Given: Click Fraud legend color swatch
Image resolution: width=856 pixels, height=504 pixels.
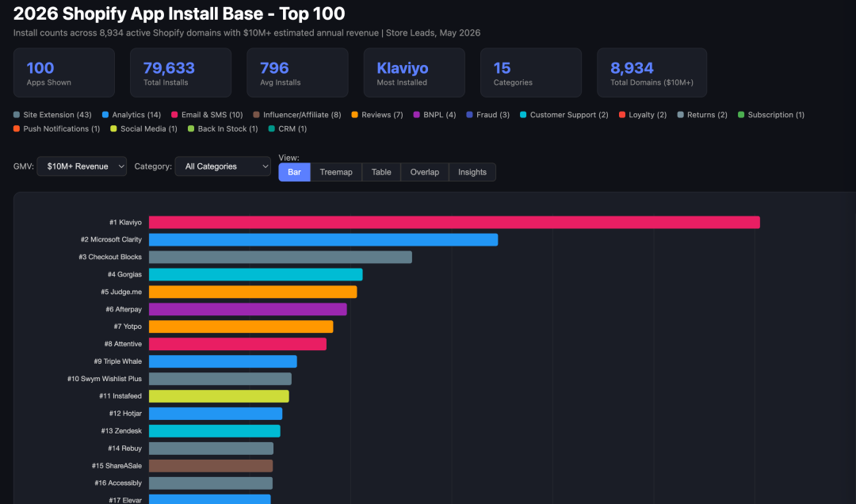Looking at the screenshot, I should coord(469,115).
